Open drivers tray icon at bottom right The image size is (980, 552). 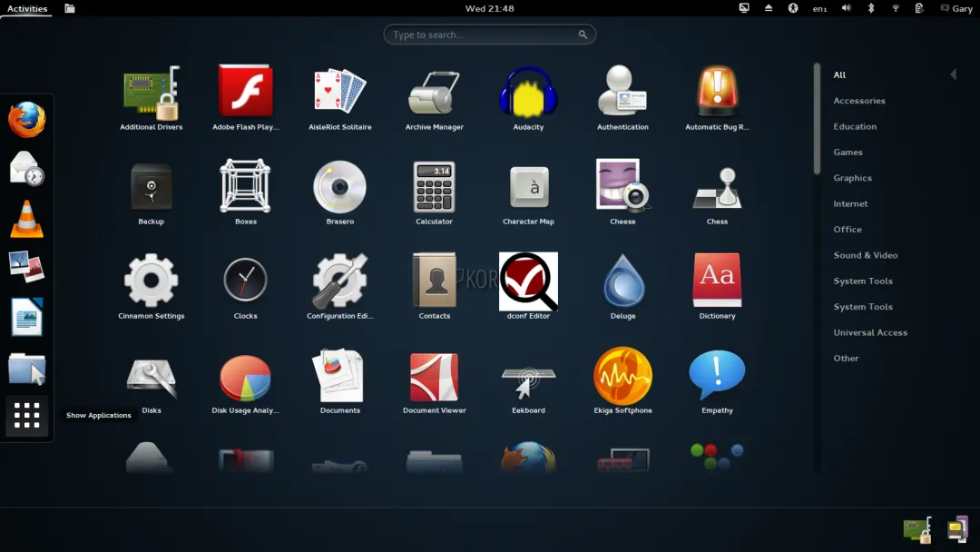tap(917, 529)
